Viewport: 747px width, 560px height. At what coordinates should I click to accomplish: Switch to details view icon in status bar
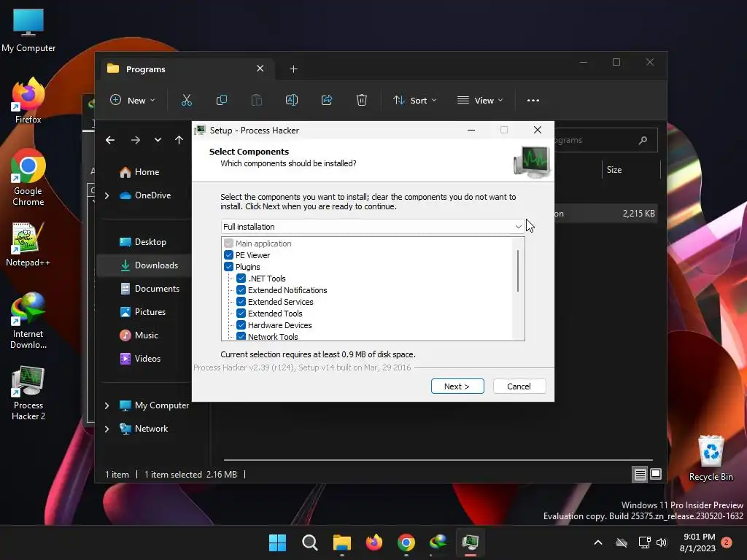pos(640,474)
